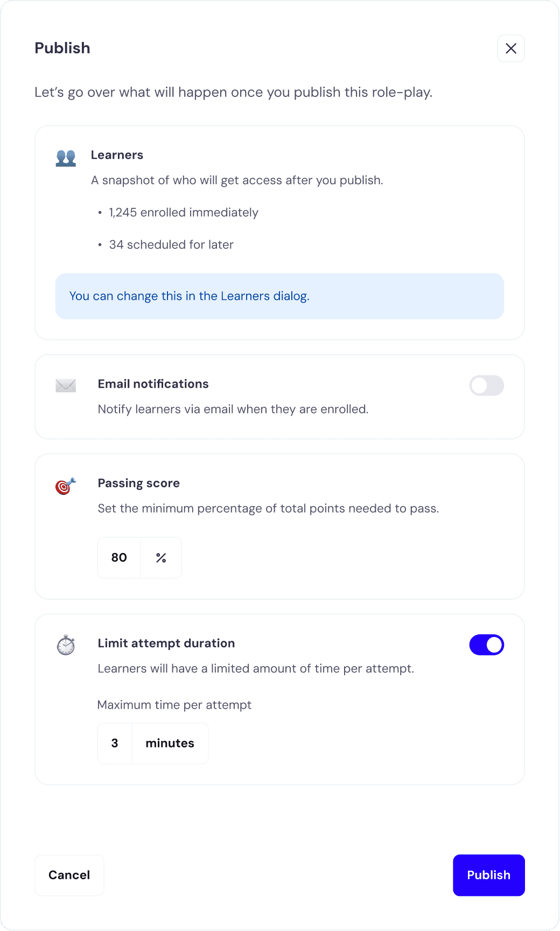Click the Publish dialog heading
This screenshot has width=560, height=931.
click(x=62, y=48)
